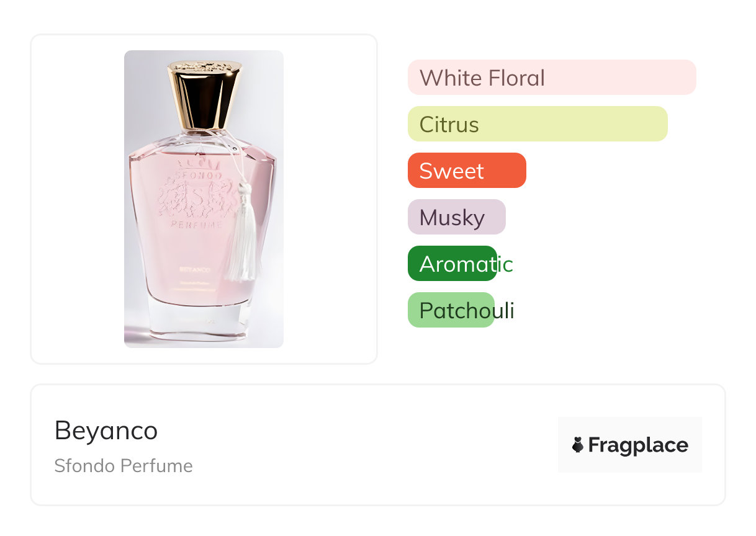Viewport: 756px width, 536px height.
Task: Select the Patchouli accord bar
Action: pos(451,310)
